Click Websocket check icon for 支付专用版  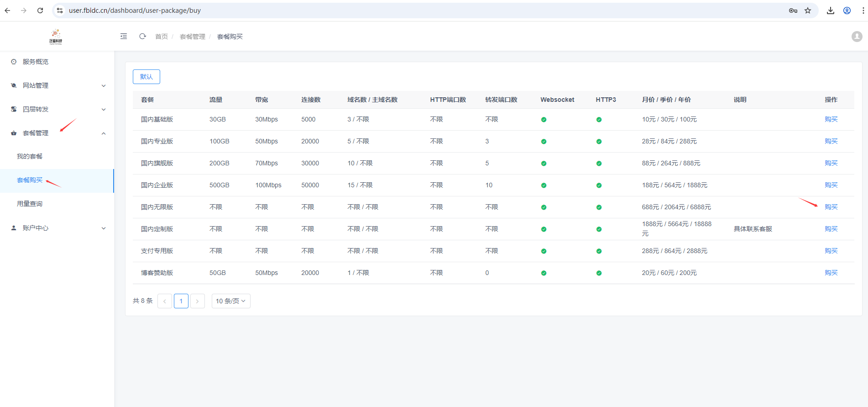click(544, 251)
